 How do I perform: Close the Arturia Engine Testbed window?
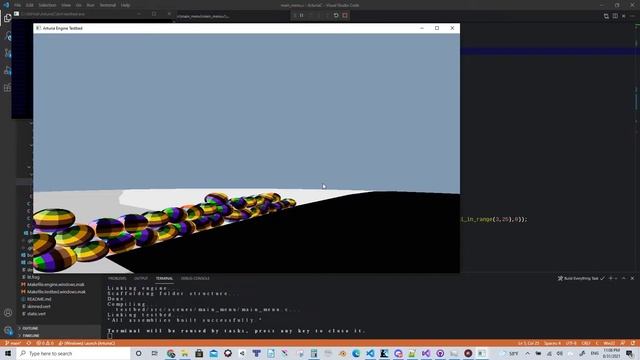452,28
